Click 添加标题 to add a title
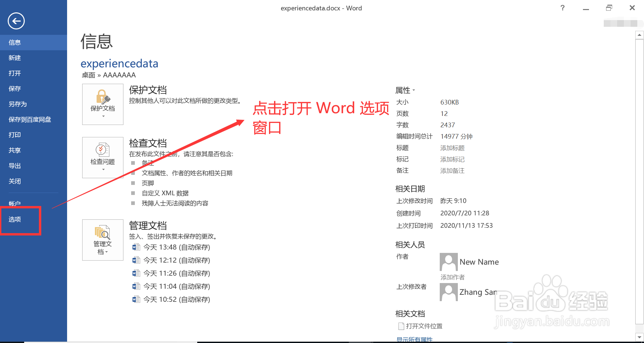 tap(452, 148)
